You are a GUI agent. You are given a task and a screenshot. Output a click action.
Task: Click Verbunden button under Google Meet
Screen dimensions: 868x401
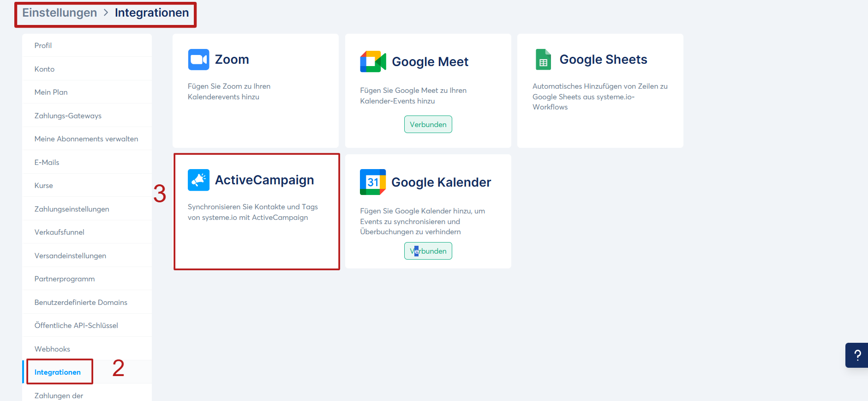point(428,124)
